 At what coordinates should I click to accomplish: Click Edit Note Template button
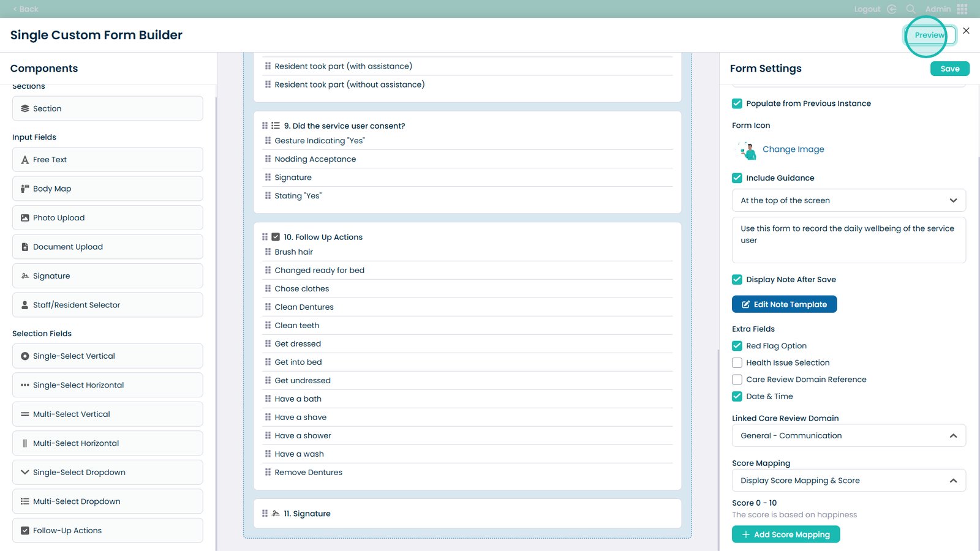(785, 304)
